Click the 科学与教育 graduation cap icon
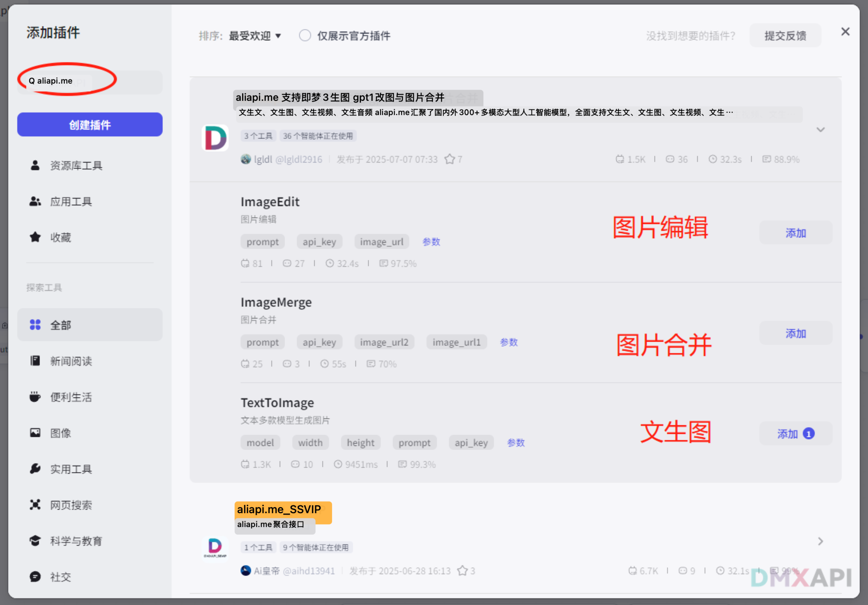This screenshot has width=868, height=605. (35, 541)
